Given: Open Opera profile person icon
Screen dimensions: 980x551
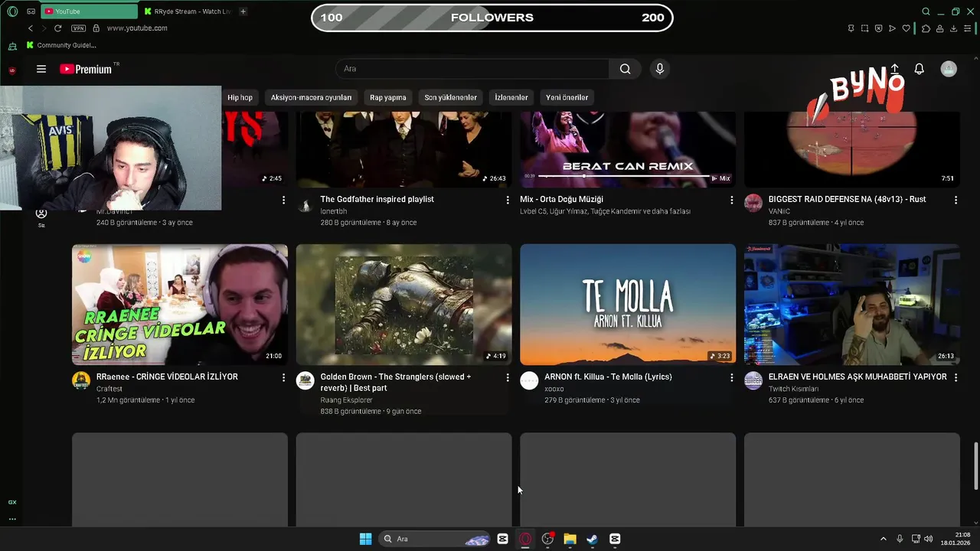Looking at the screenshot, I should 939,28.
